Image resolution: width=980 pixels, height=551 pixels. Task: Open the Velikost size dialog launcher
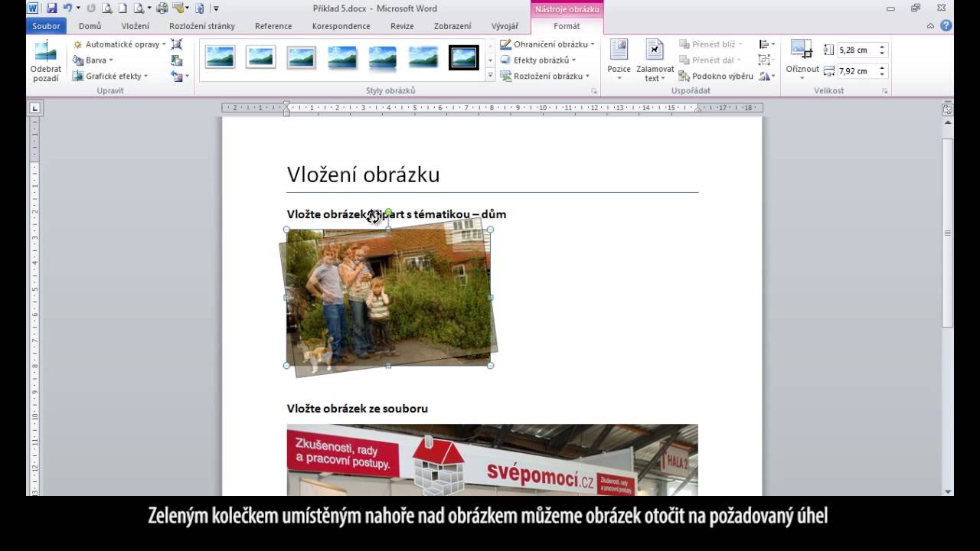coord(885,91)
